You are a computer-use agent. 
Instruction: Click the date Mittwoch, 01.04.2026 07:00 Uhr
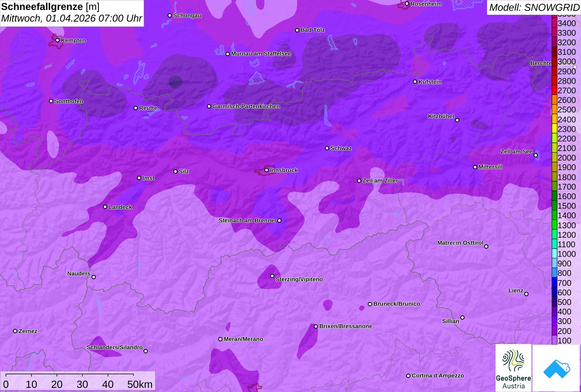coord(72,19)
